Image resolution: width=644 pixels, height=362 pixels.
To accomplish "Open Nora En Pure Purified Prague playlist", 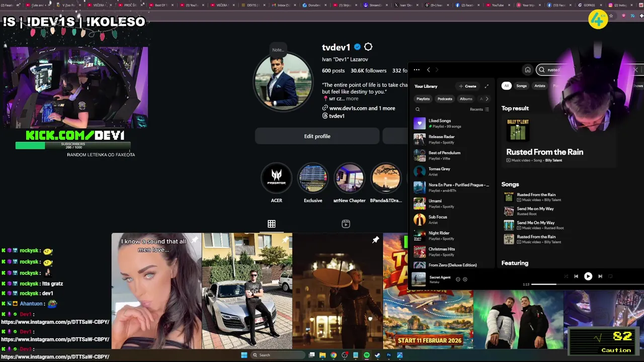I will pos(451,188).
